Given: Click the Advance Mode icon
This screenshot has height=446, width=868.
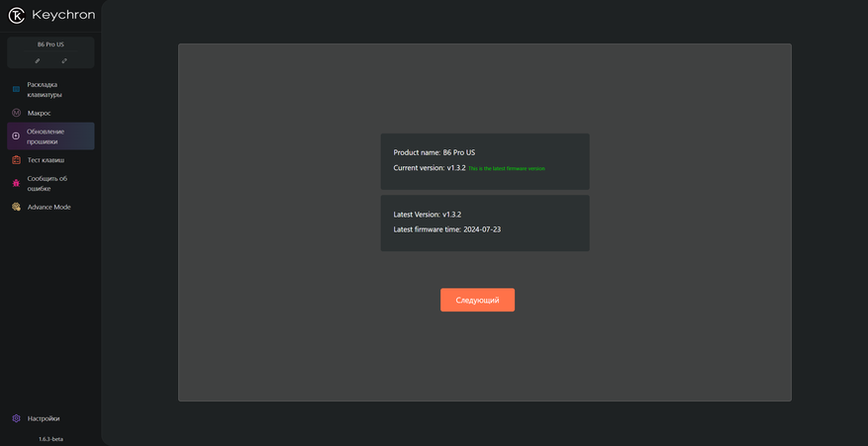Looking at the screenshot, I should coord(16,207).
